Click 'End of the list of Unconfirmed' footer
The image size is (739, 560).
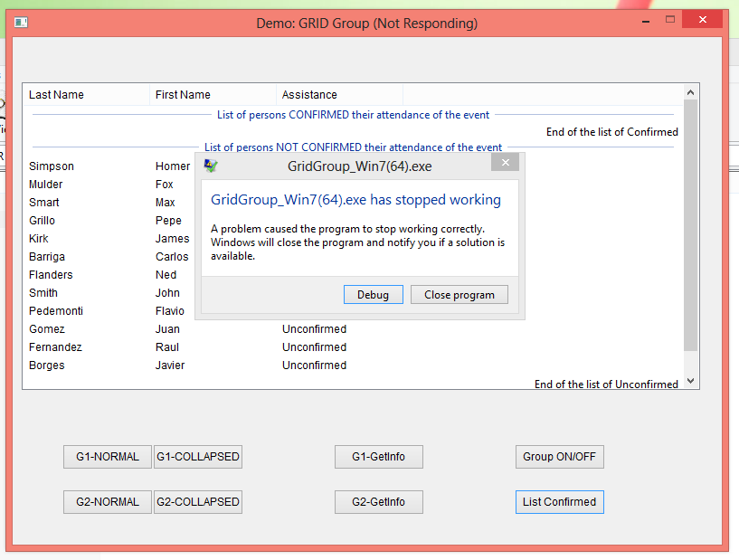coord(606,384)
